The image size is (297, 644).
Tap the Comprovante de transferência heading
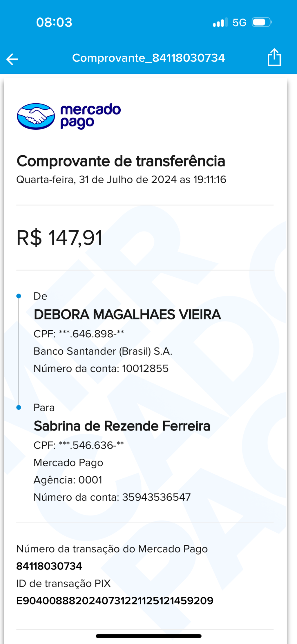[121, 161]
